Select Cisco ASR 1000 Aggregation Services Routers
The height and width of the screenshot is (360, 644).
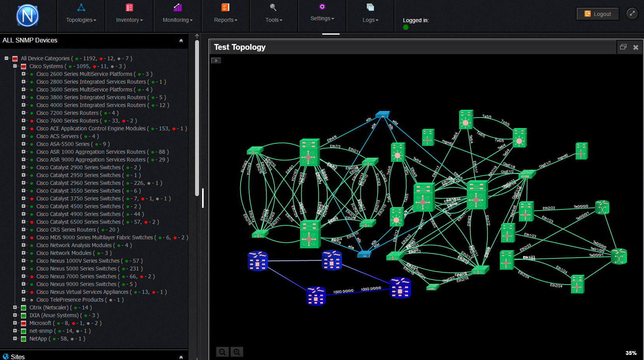point(91,152)
